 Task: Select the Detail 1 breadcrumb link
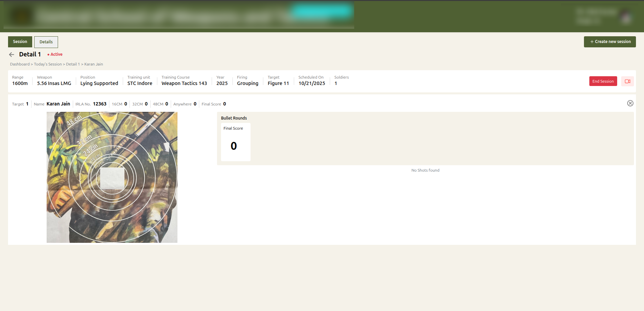click(x=73, y=64)
